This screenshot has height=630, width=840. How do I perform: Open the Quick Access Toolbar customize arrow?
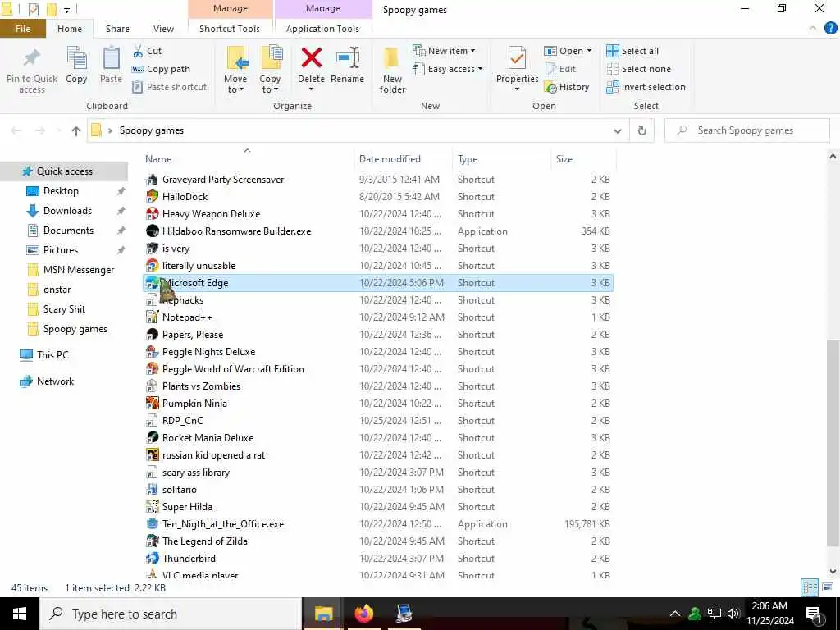(x=67, y=10)
